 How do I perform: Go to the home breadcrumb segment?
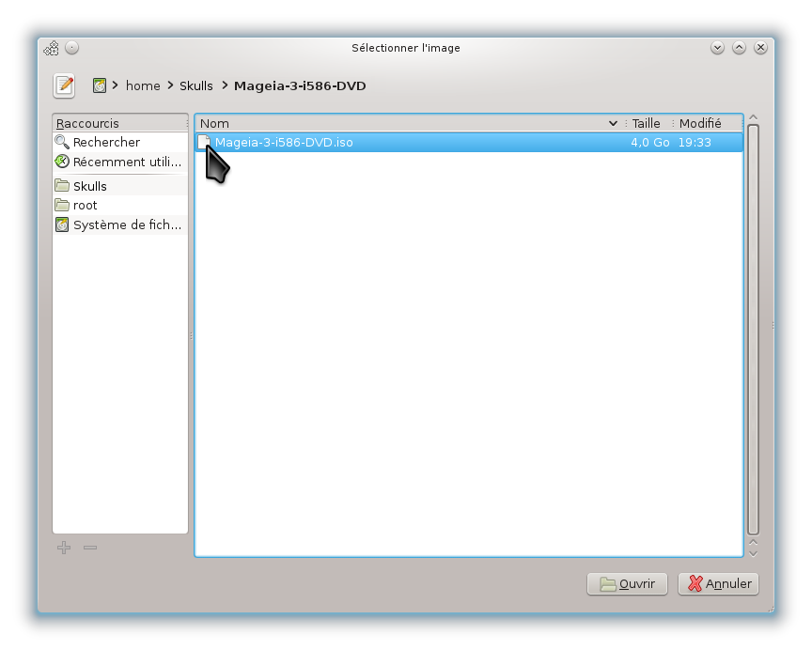pyautogui.click(x=143, y=85)
